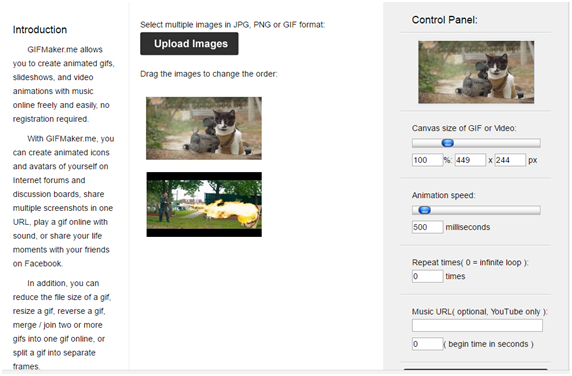This screenshot has width=572, height=376.
Task: Select the cat with camera thumbnail in image list
Action: point(204,128)
